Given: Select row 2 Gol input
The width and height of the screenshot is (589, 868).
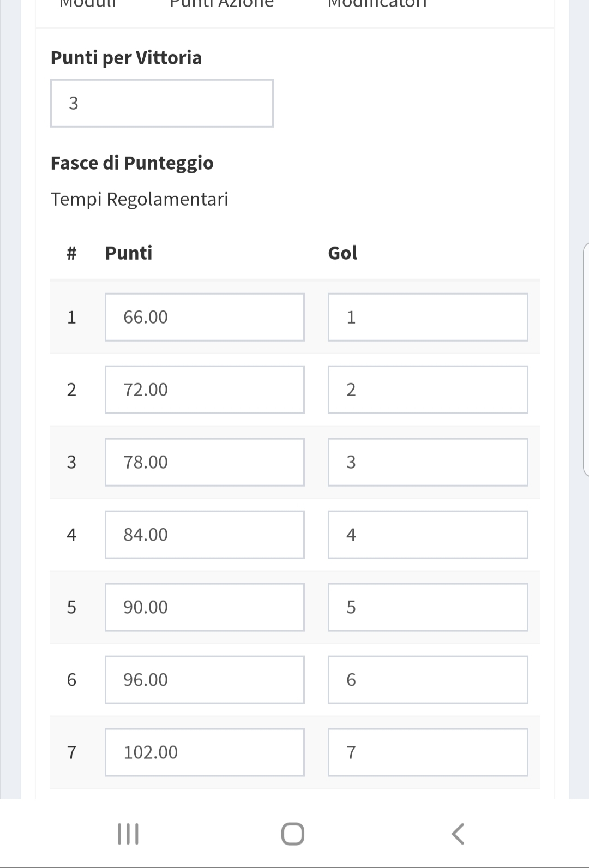Looking at the screenshot, I should coord(428,390).
